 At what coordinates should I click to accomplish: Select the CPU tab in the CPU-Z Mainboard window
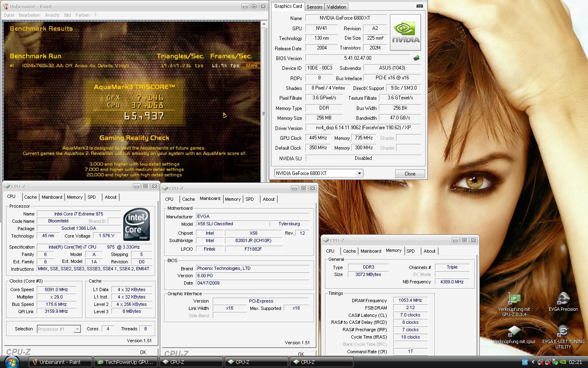pyautogui.click(x=169, y=199)
